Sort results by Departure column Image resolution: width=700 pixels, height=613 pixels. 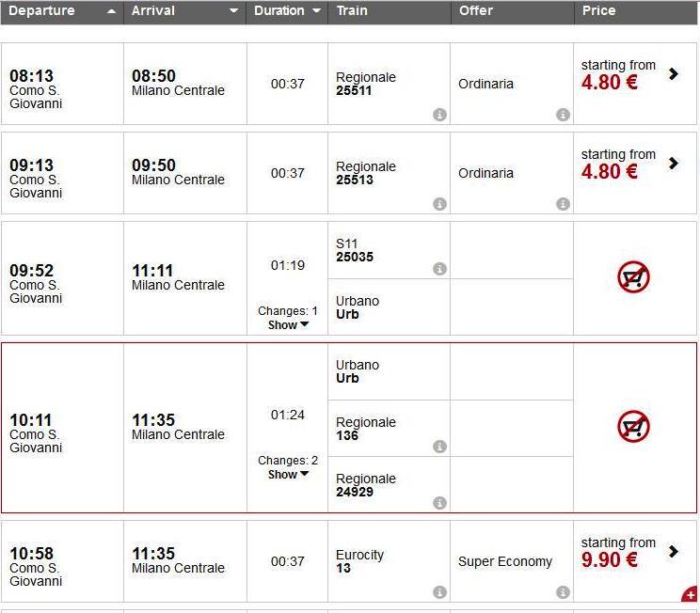(61, 11)
